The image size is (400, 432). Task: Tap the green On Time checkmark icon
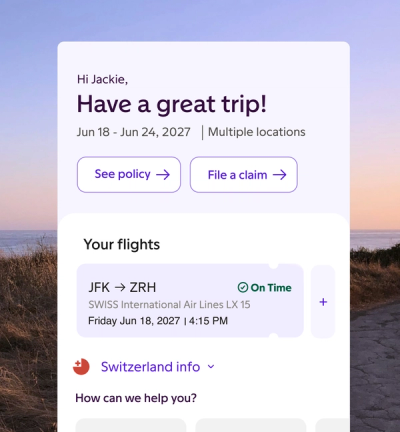click(243, 287)
